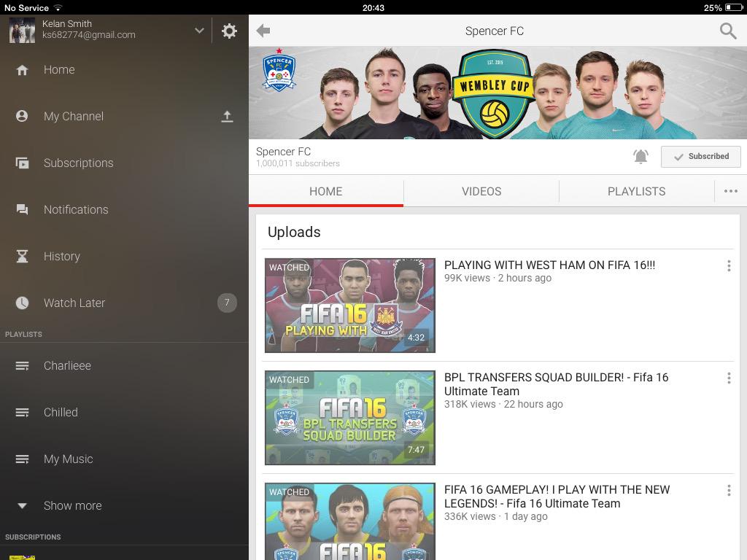Open more tabs ellipsis menu
This screenshot has height=560, width=747.
[x=731, y=192]
